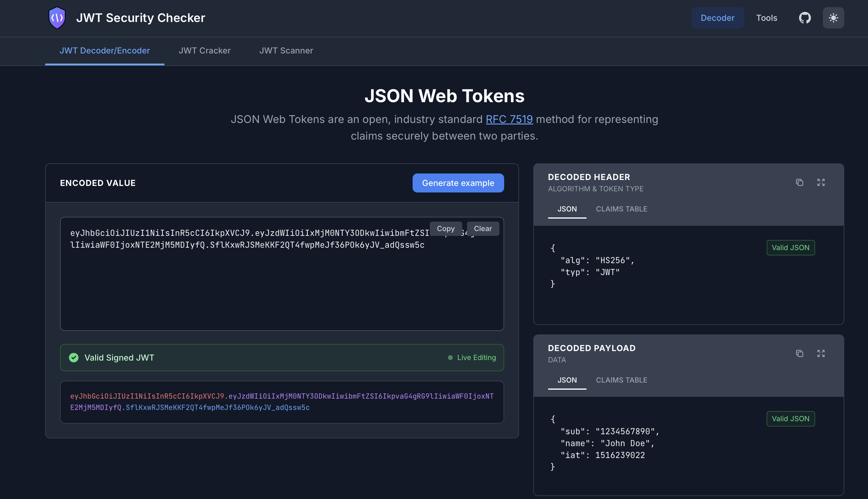Copy the decoded header using copy icon

[799, 182]
